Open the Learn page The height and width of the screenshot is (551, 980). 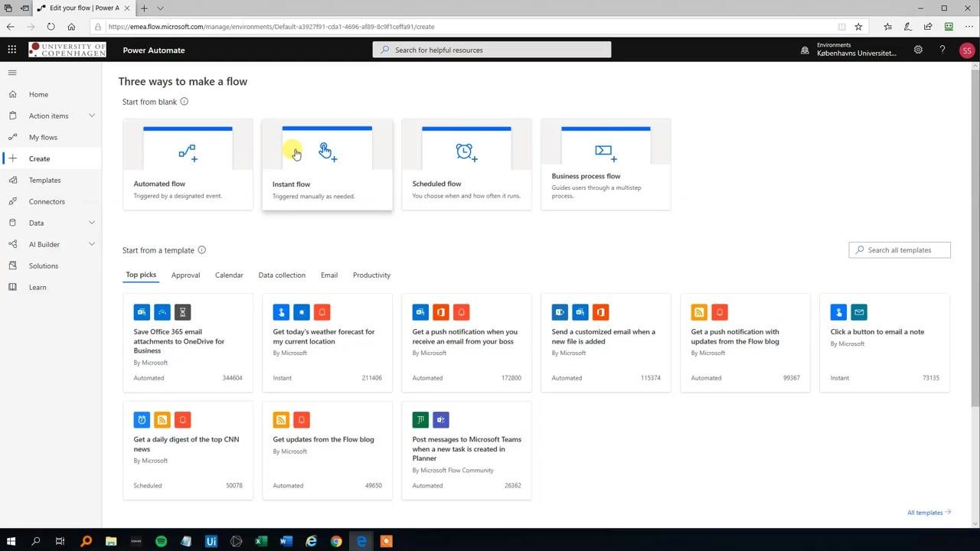[x=38, y=287]
